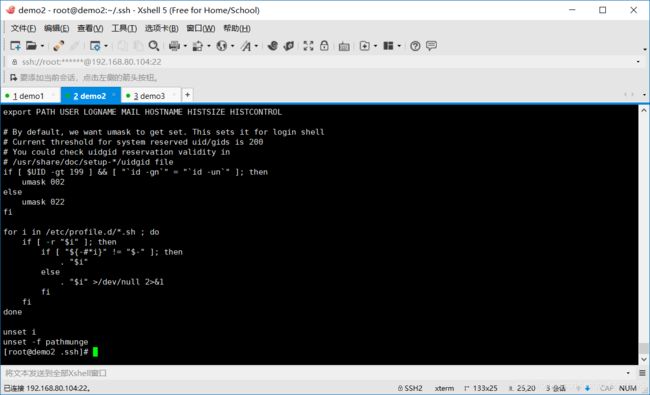Viewport: 650px width, 395px height.
Task: Click the add session arrow icon
Action: pos(13,78)
